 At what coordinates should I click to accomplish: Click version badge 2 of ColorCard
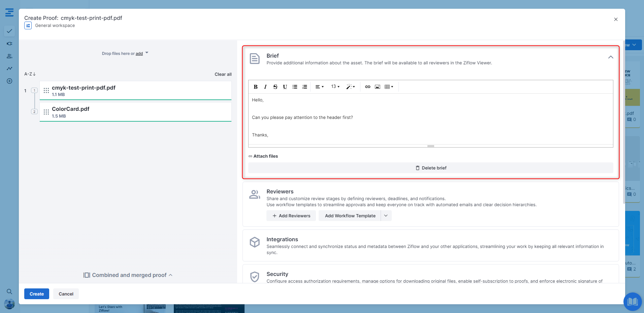point(34,112)
